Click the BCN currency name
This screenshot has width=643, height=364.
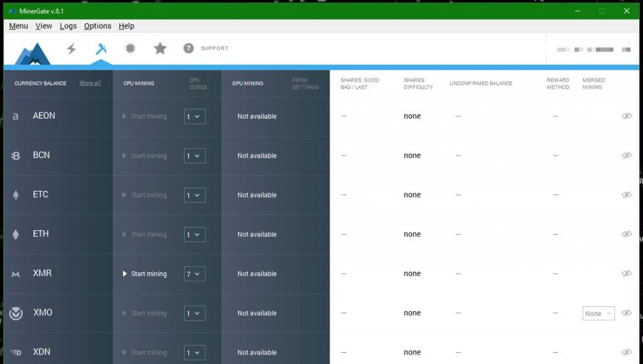click(x=41, y=155)
